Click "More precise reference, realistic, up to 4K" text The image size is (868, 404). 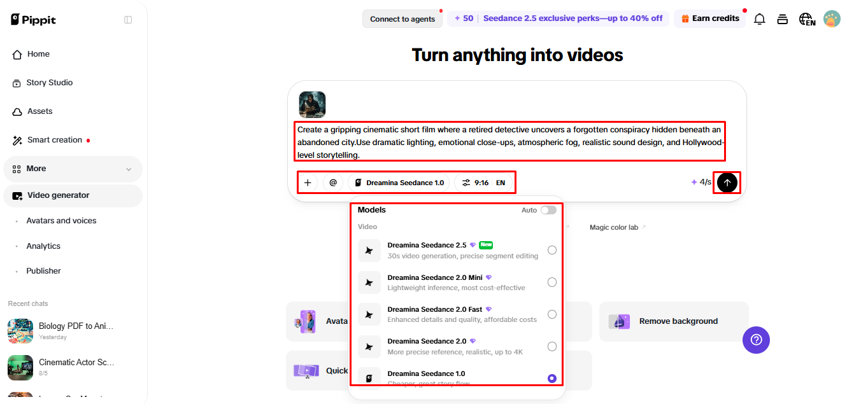tap(457, 352)
